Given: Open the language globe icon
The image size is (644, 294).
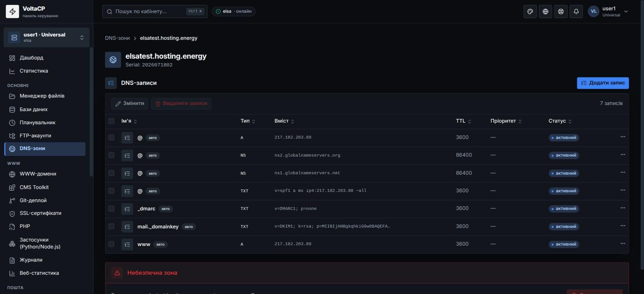Looking at the screenshot, I should pyautogui.click(x=545, y=11).
